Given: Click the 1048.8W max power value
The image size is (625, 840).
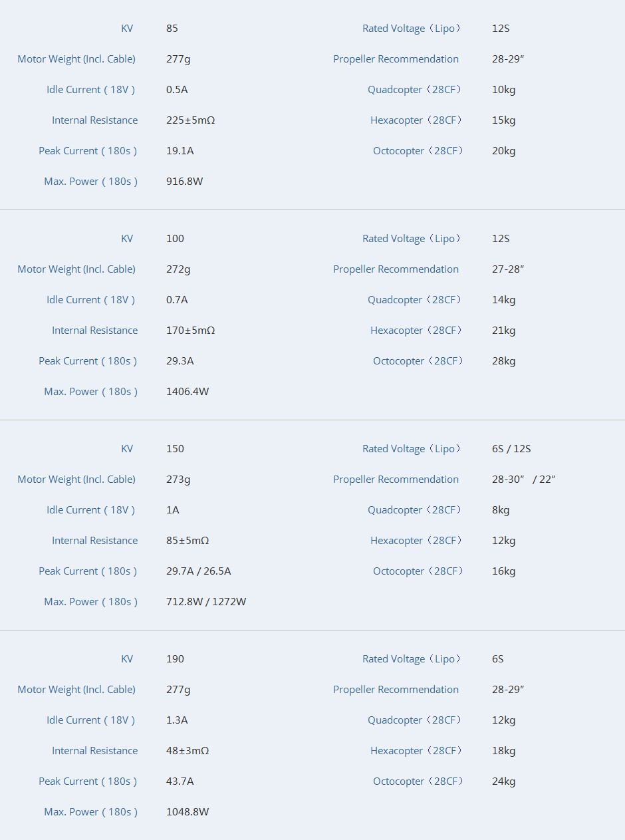Looking at the screenshot, I should (187, 812).
